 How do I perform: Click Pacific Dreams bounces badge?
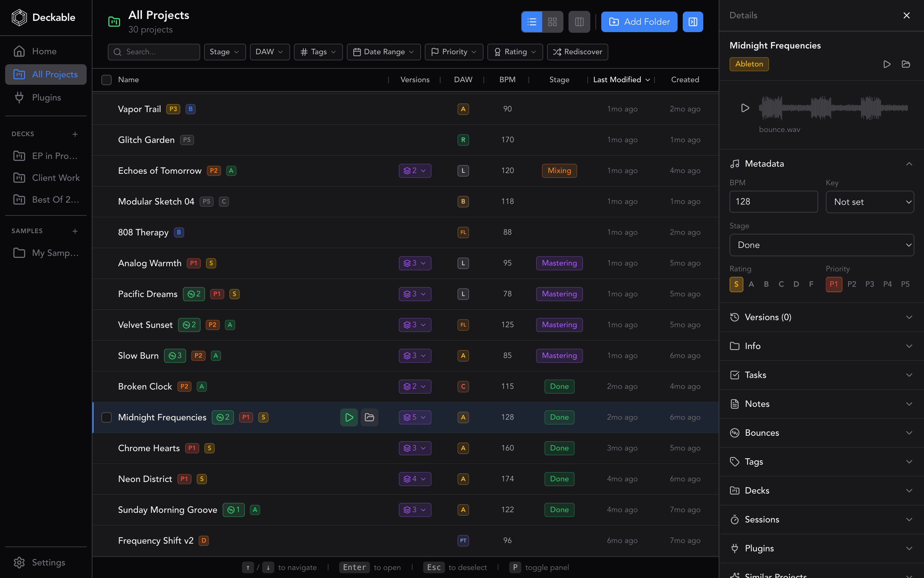pyautogui.click(x=194, y=294)
